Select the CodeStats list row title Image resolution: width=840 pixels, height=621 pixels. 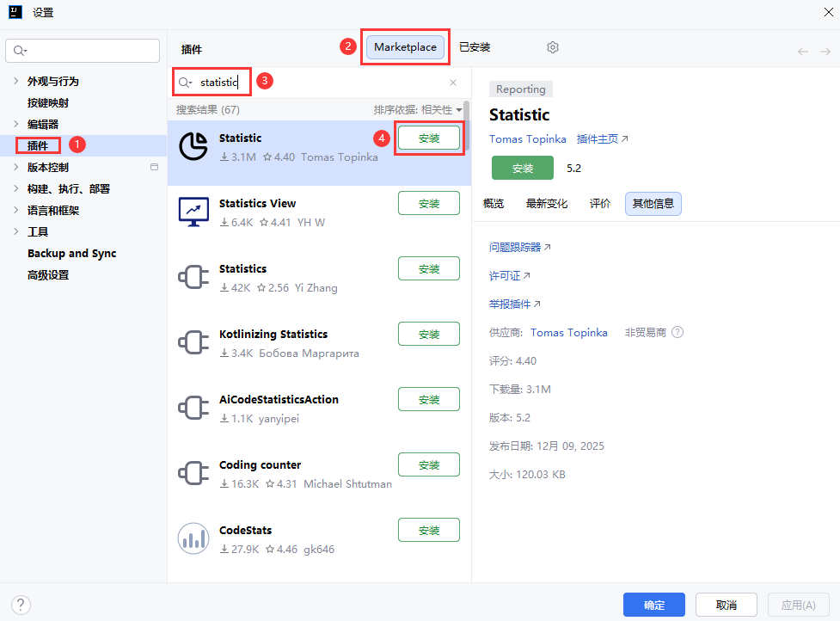(245, 531)
